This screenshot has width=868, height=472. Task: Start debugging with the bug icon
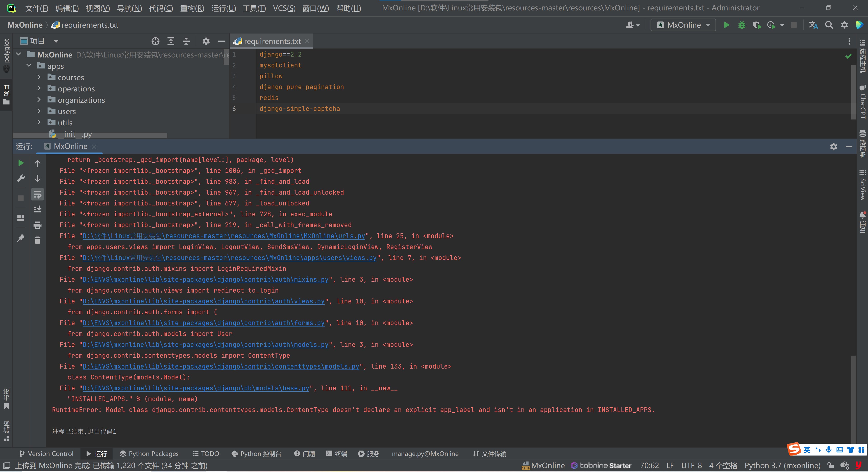click(x=742, y=25)
